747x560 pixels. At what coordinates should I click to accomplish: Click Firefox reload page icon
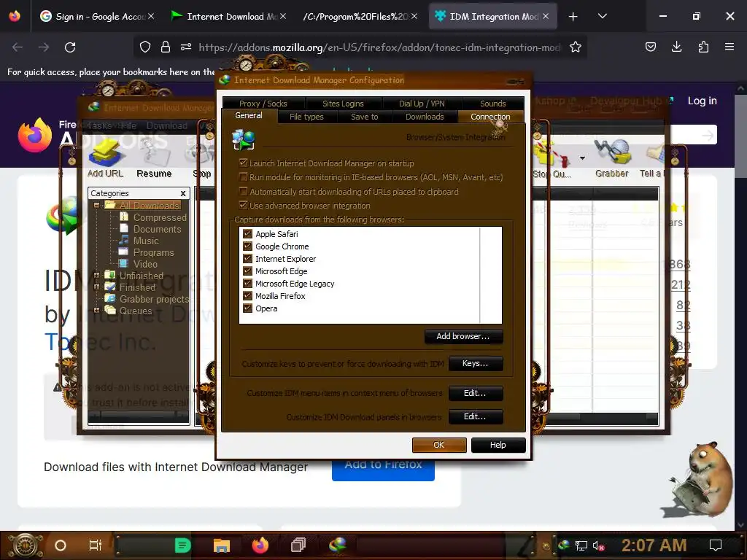tap(70, 47)
